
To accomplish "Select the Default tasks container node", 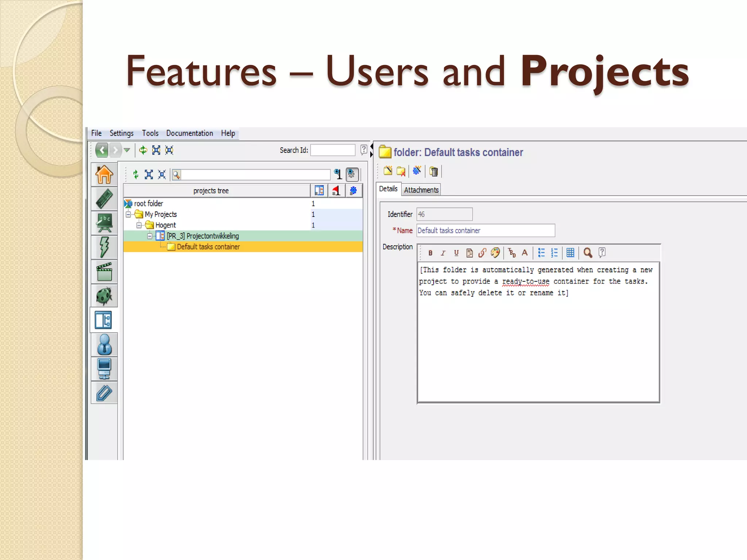I will 208,247.
